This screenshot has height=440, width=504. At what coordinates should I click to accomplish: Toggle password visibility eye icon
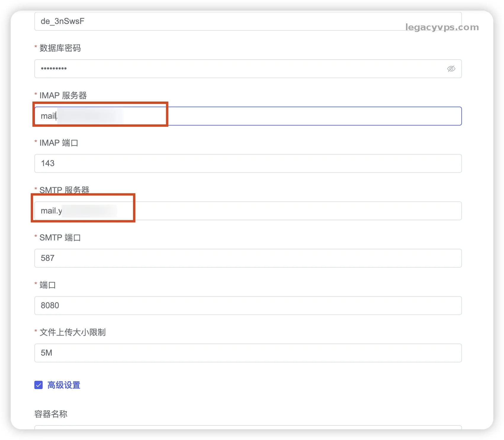tap(451, 69)
